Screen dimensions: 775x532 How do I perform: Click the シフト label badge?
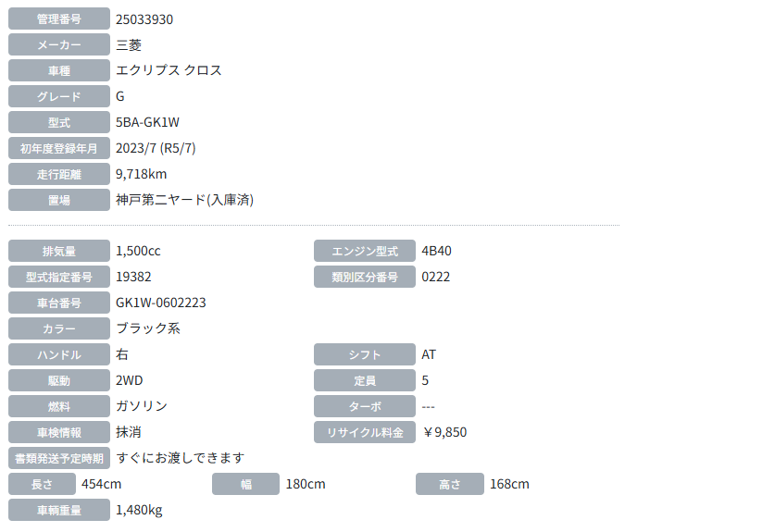point(364,354)
